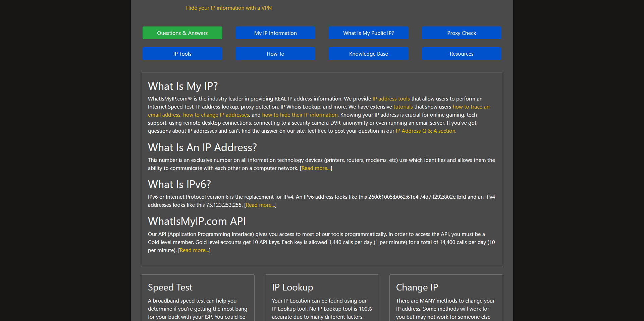The image size is (644, 321).
Task: Read more about the WhatIsMyIP.com API
Action: pos(194,250)
